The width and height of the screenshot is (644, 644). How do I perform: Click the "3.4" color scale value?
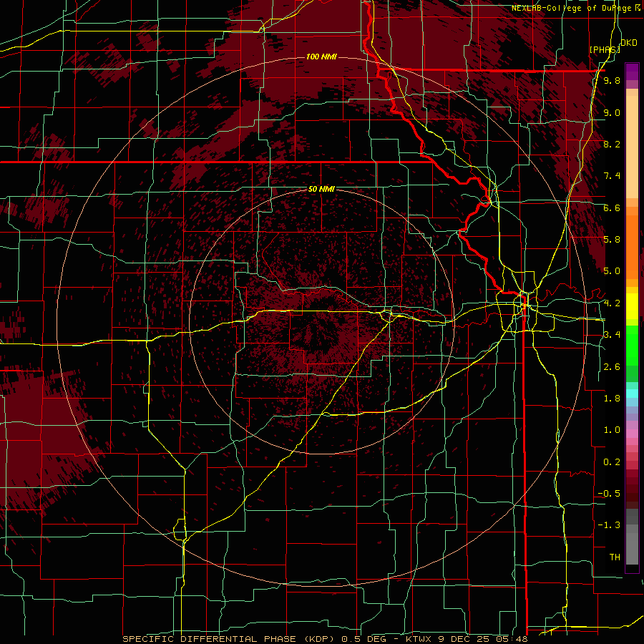[612, 335]
